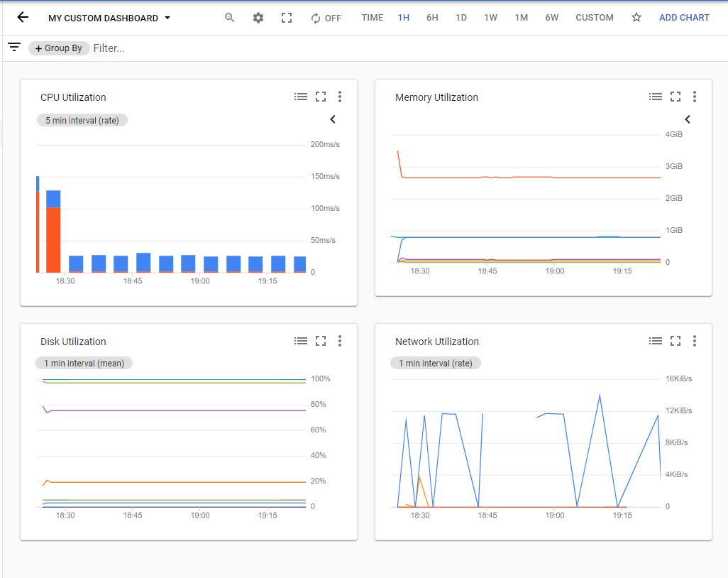Click the Add Chart button

[684, 18]
